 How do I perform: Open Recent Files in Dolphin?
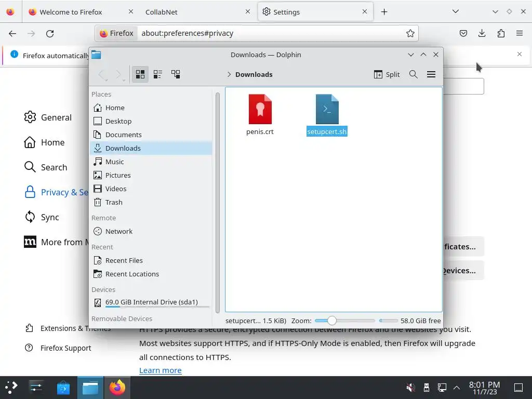[x=151, y=261]
